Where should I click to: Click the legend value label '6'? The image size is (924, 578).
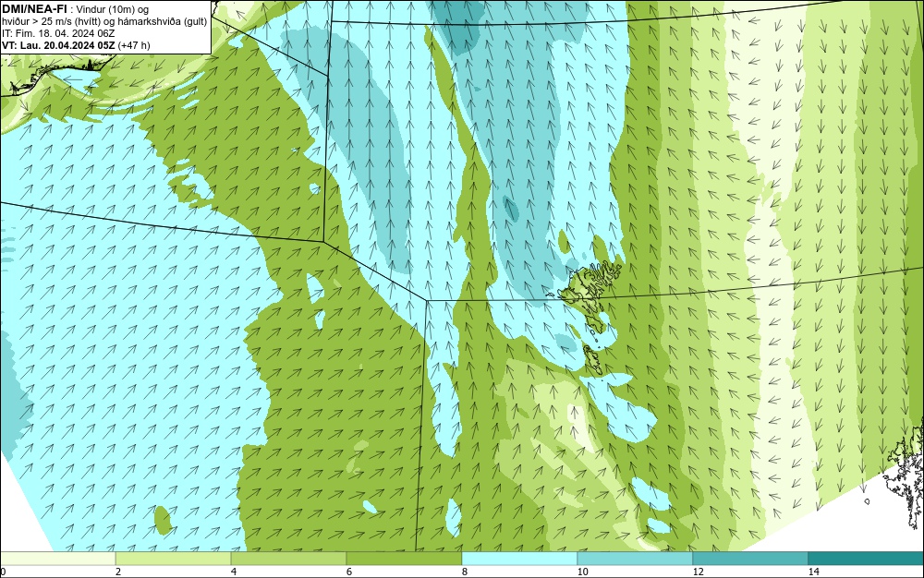click(349, 572)
